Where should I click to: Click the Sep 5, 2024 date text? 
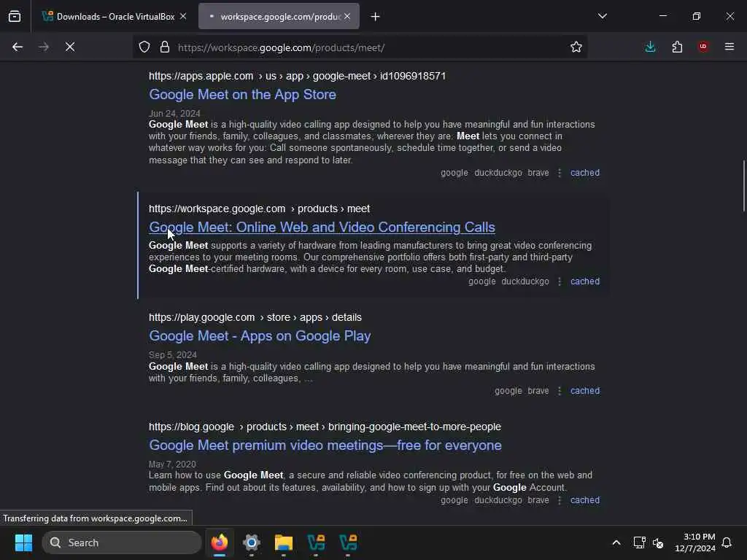[x=172, y=355]
